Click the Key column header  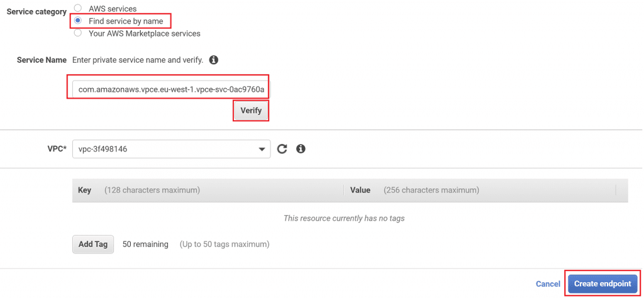pos(85,190)
